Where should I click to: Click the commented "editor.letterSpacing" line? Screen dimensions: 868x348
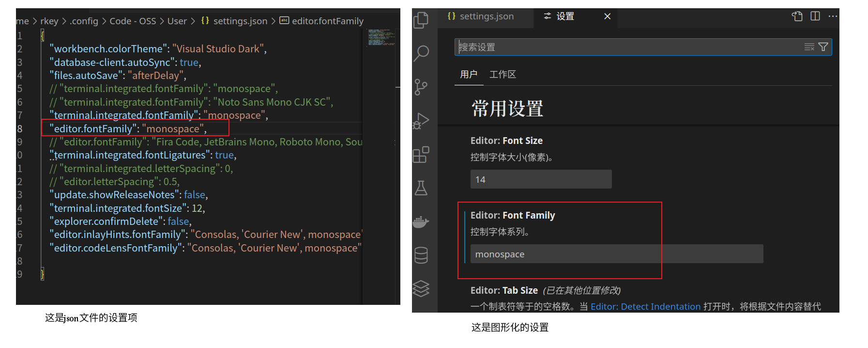pyautogui.click(x=114, y=182)
